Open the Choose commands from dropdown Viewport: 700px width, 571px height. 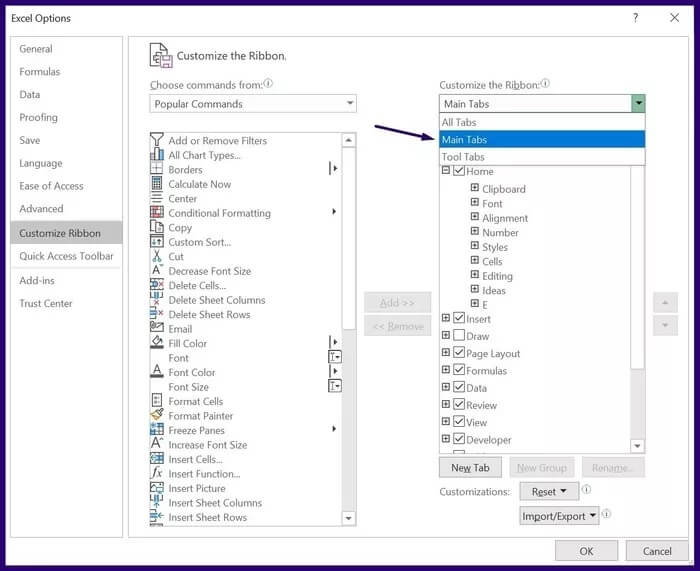253,104
